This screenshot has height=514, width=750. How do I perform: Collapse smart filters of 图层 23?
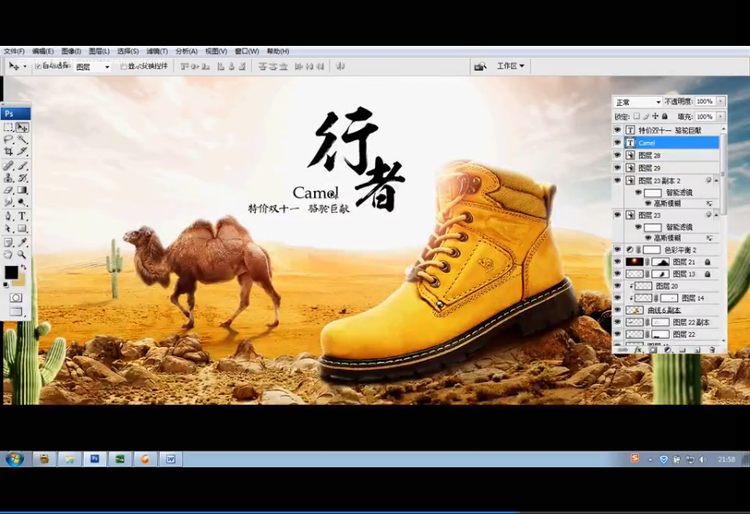pos(717,215)
